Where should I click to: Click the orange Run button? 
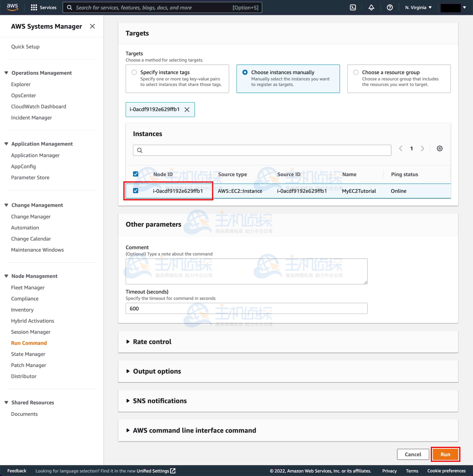(445, 454)
